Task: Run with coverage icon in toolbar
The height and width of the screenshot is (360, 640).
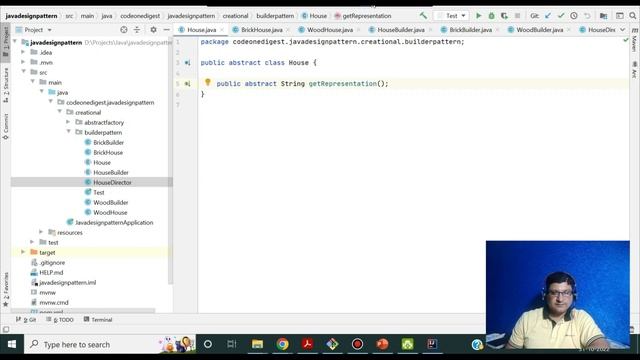Action: pyautogui.click(x=504, y=16)
